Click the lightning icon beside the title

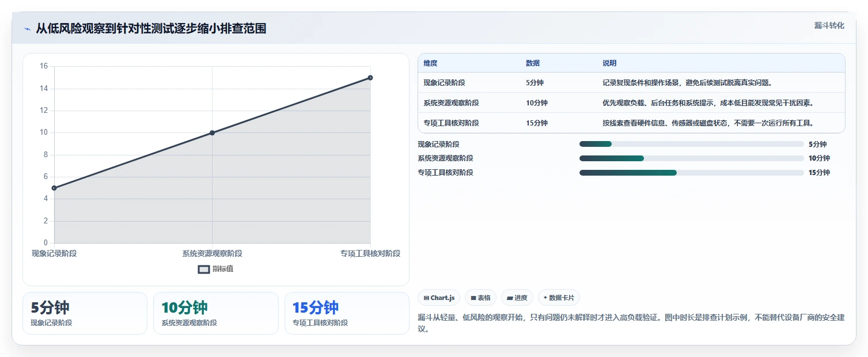(27, 29)
